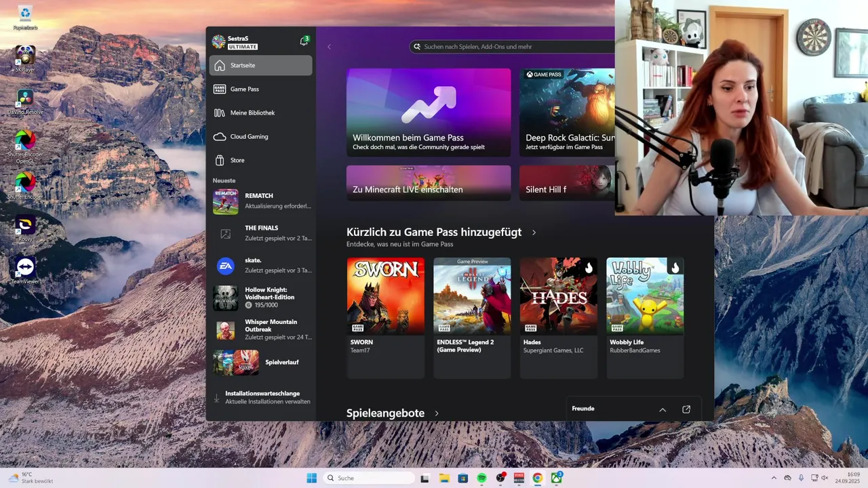Open Voicemeeter from the taskbar

click(x=519, y=478)
